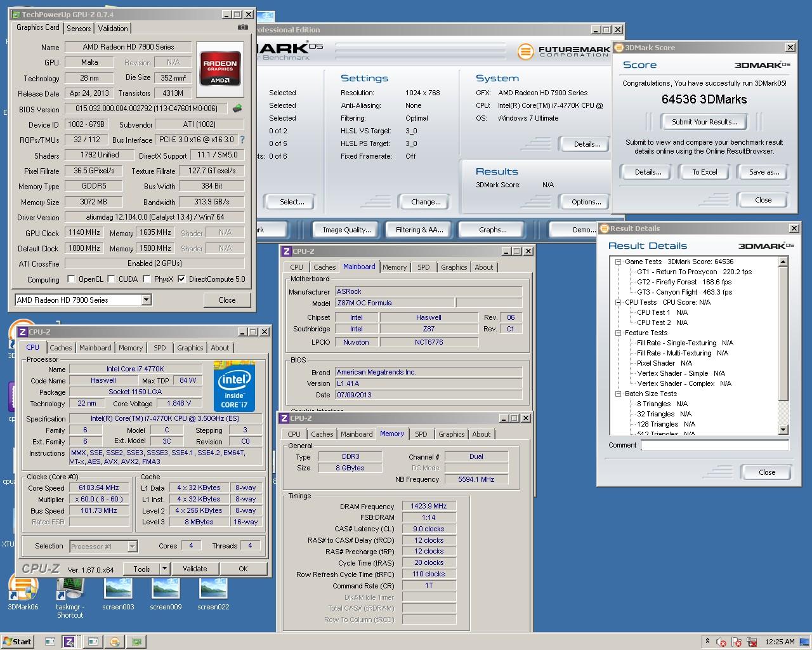
Task: Click the To Excel button
Action: tap(704, 172)
